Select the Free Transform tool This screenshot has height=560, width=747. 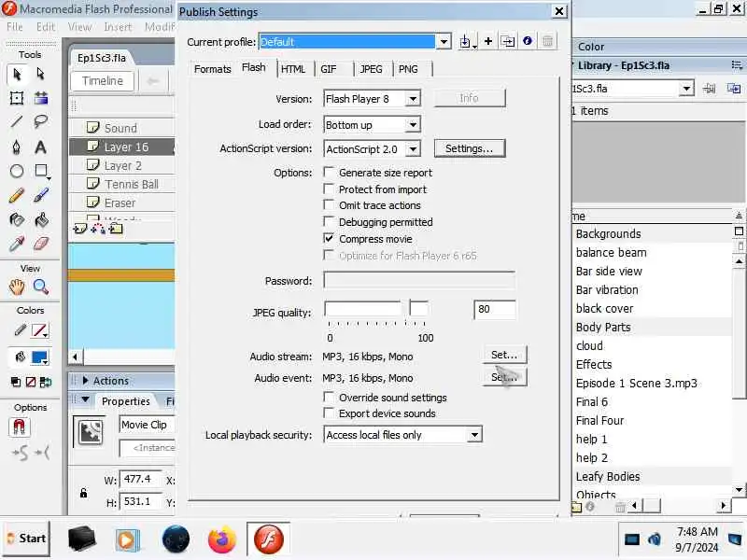(x=17, y=98)
